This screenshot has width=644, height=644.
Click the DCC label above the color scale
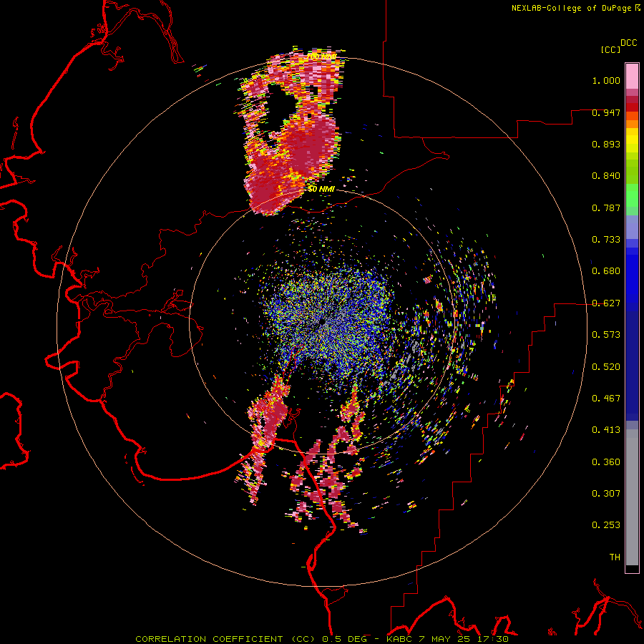click(x=629, y=43)
